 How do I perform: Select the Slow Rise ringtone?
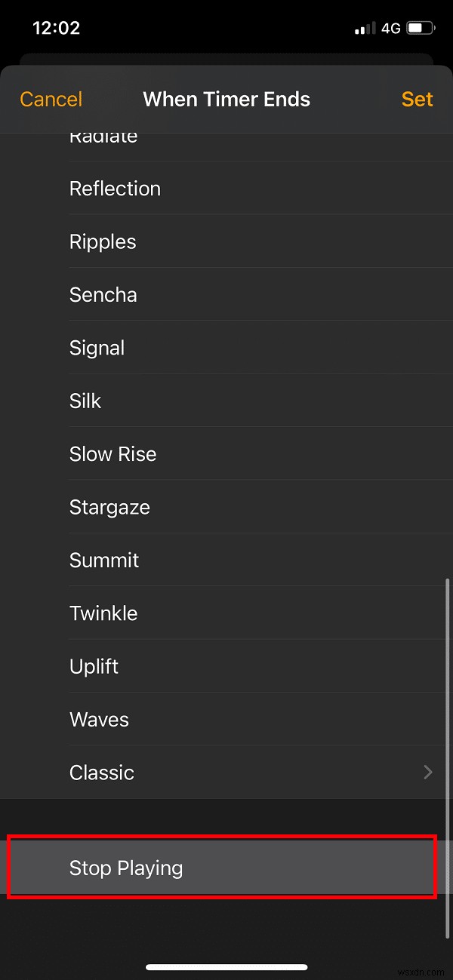click(112, 453)
